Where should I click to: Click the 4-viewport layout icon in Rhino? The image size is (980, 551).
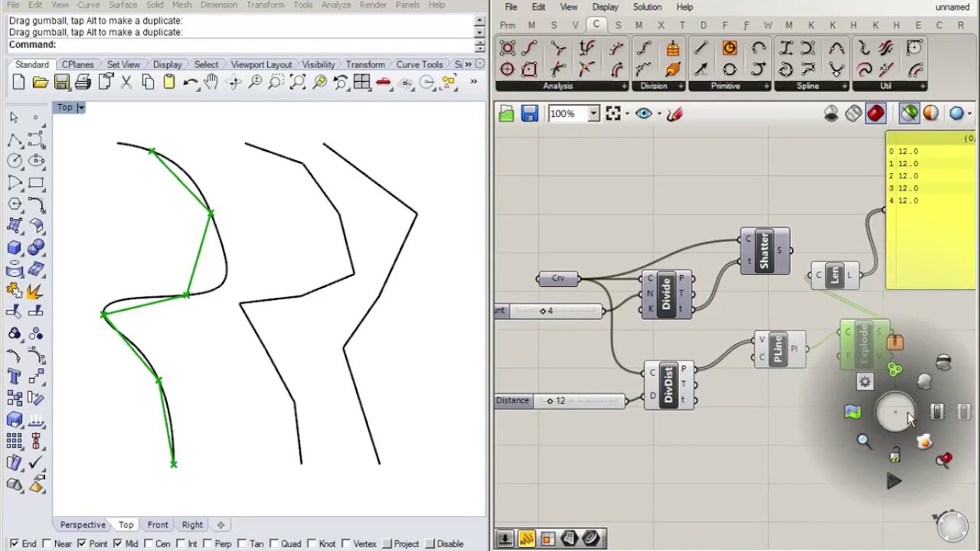(x=361, y=83)
